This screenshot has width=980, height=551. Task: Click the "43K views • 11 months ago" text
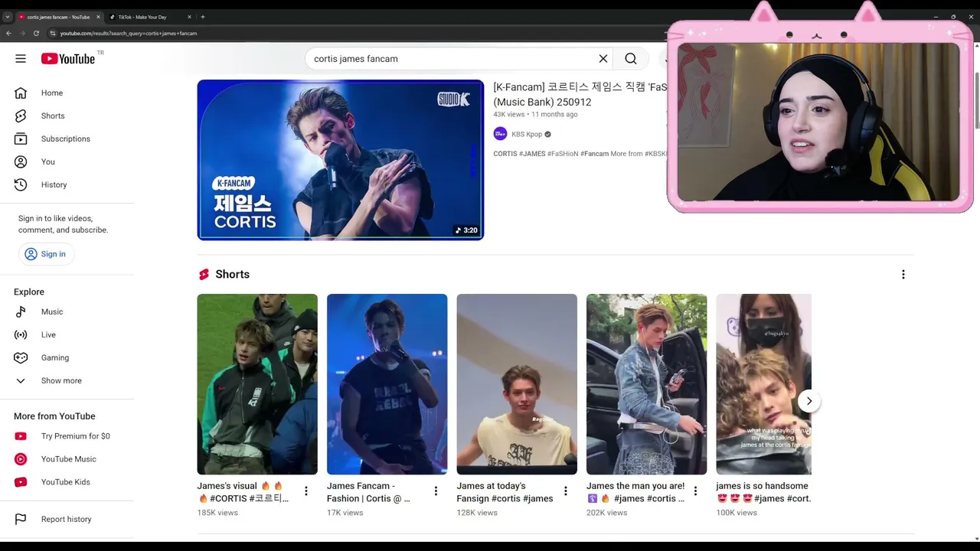click(x=536, y=115)
